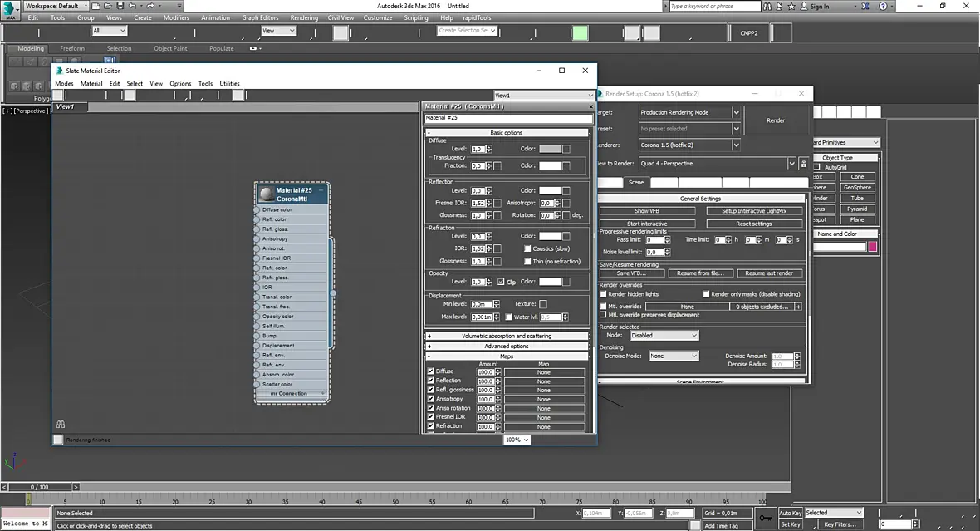Go to previous frame arrow on time slider

click(x=4, y=487)
